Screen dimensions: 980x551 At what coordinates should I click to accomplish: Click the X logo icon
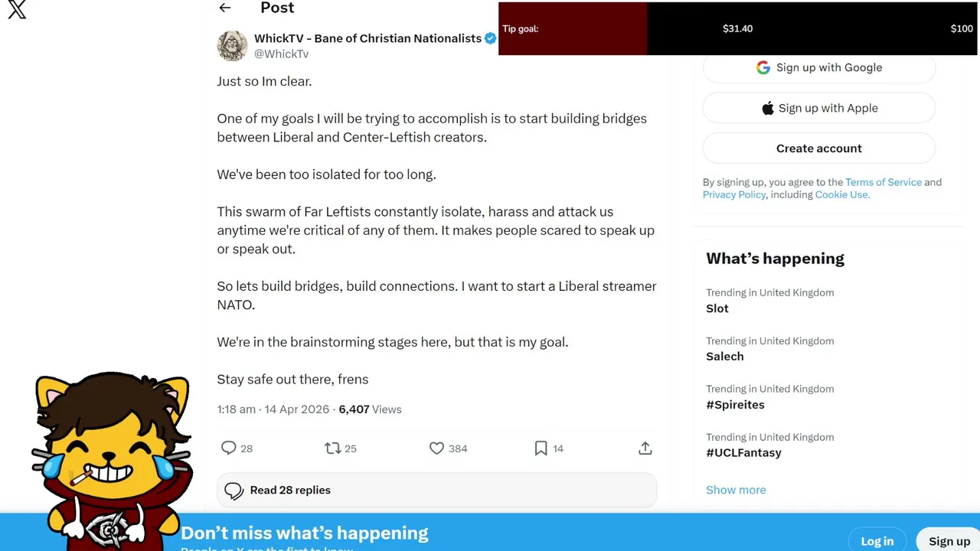[17, 10]
